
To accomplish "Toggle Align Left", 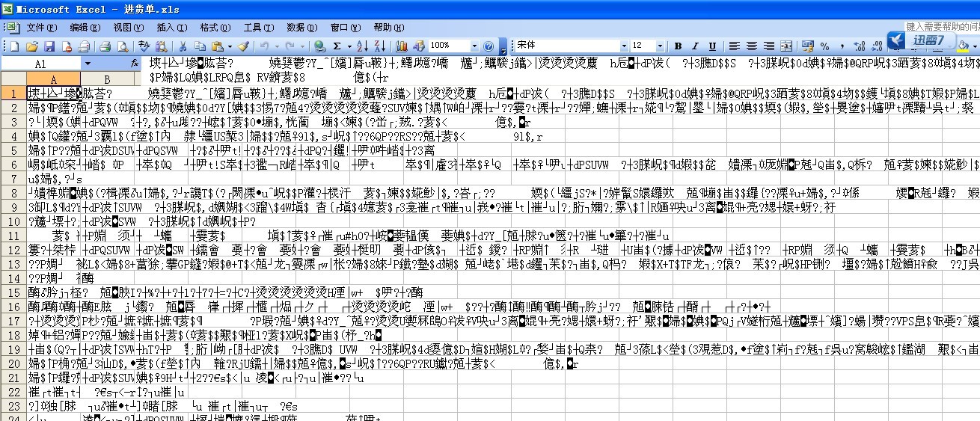I will point(734,46).
